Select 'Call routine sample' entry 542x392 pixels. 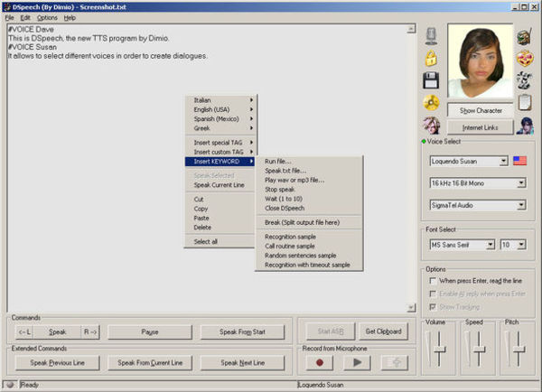click(309, 246)
